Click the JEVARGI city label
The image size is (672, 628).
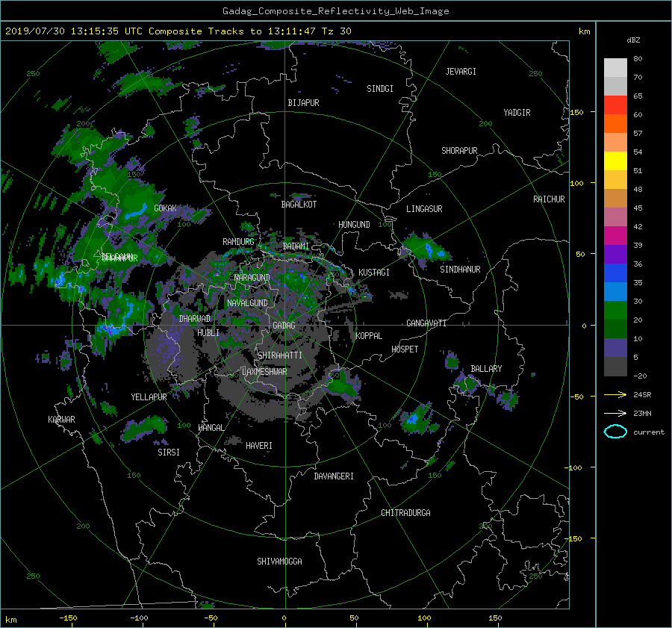pos(461,72)
